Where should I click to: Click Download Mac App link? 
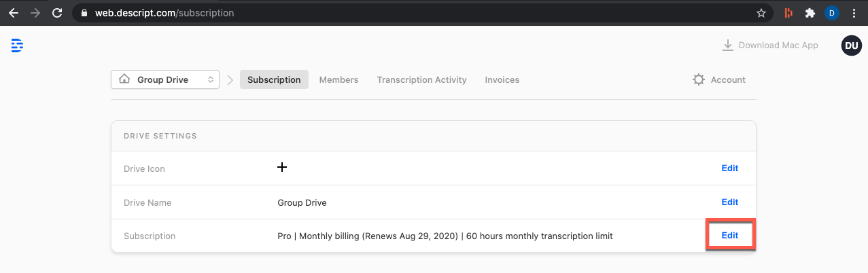[770, 45]
